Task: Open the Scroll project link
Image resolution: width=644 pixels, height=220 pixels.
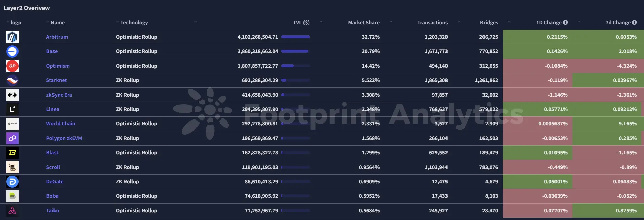Action: pos(53,167)
